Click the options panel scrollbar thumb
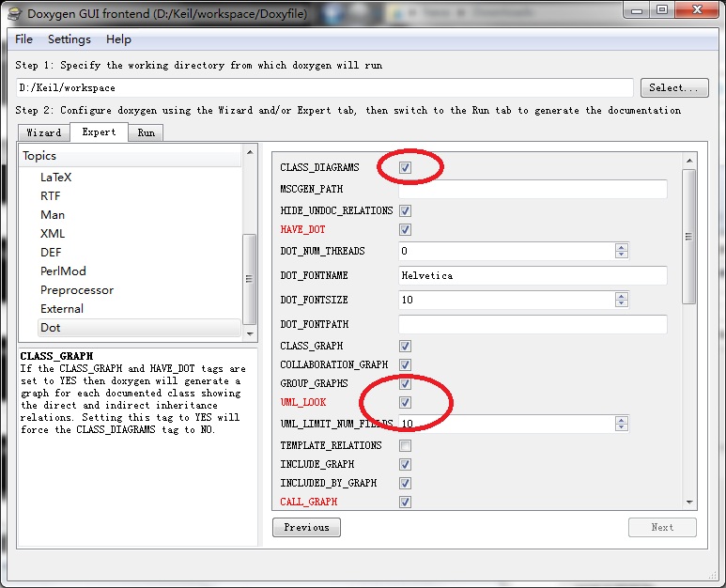726x588 pixels. pos(689,236)
